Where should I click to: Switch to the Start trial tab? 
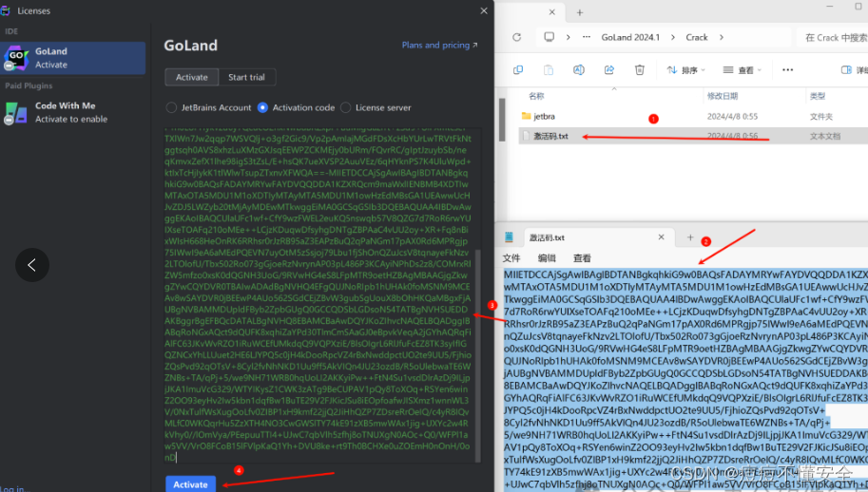[247, 77]
